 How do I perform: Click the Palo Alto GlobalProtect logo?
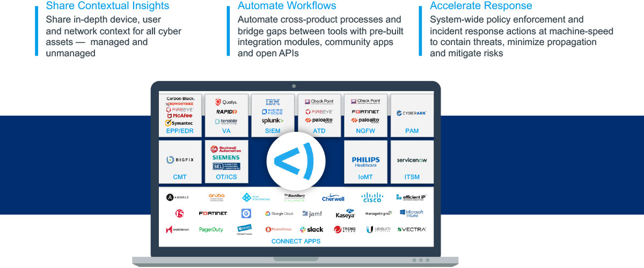[x=245, y=229]
